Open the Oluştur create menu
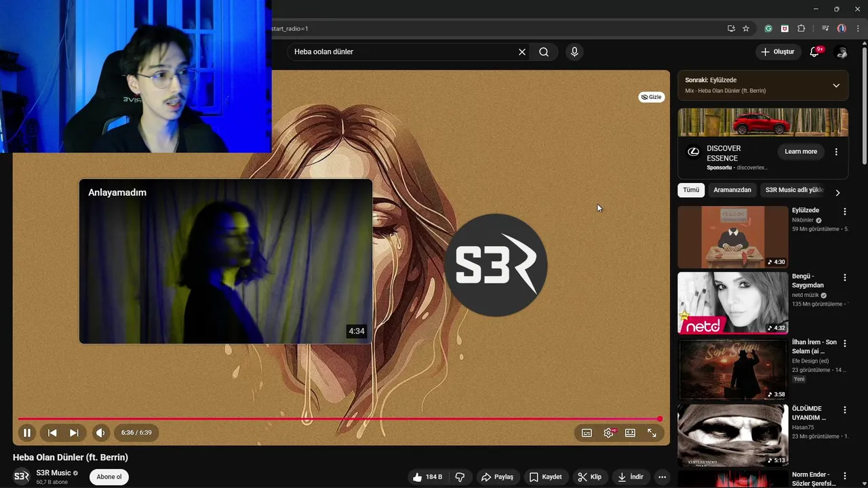The height and width of the screenshot is (488, 868). 777,52
